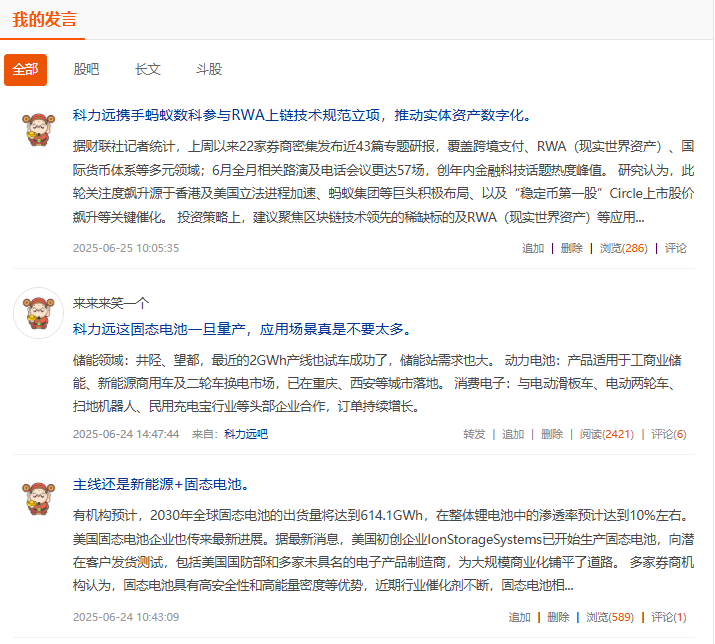Open post titled 科力远携手蚂蚁数科参与RWA上链
Image resolution: width=715 pixels, height=644 pixels.
click(x=302, y=115)
